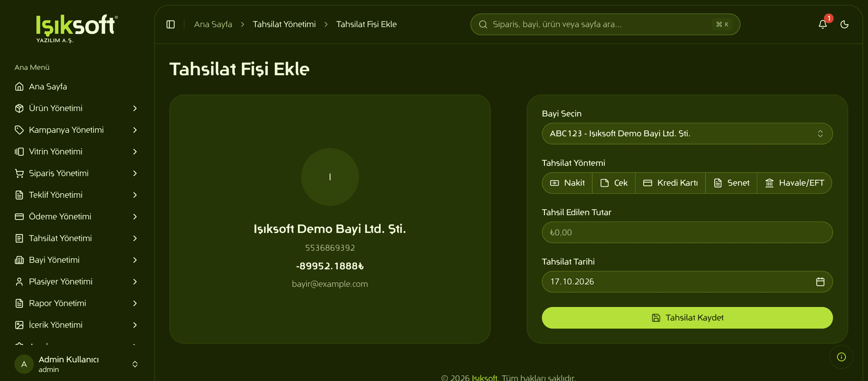Viewport: 868px width, 381px height.
Task: Select Havale/EFT payment method
Action: click(795, 183)
